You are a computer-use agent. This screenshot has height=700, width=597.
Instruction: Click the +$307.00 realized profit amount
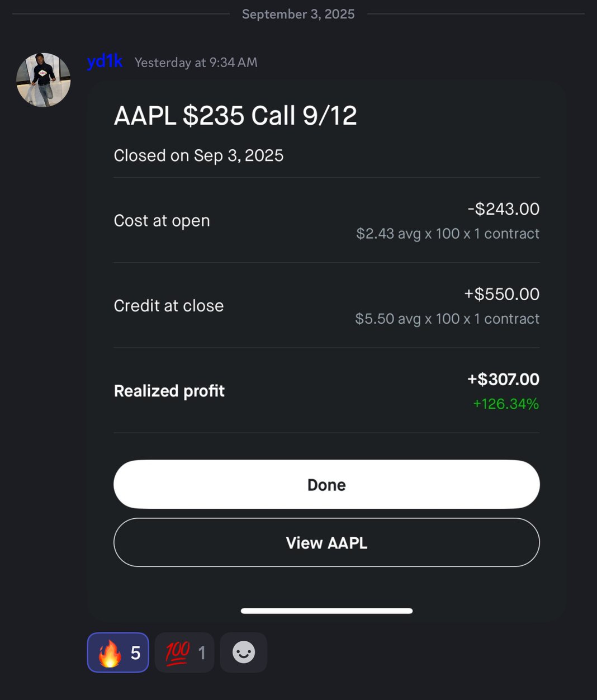click(503, 379)
